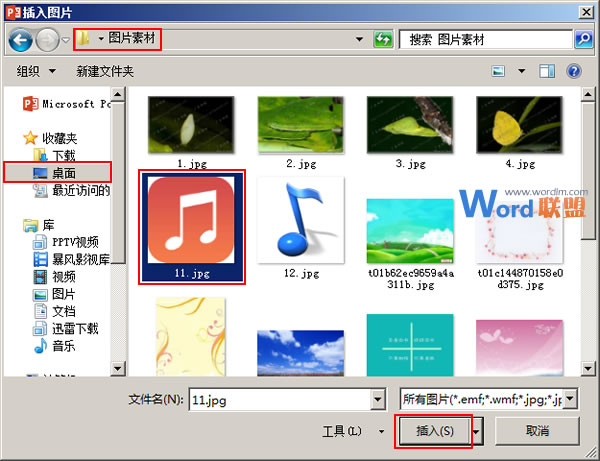Click the star icon beside 收藏夹

[30, 138]
